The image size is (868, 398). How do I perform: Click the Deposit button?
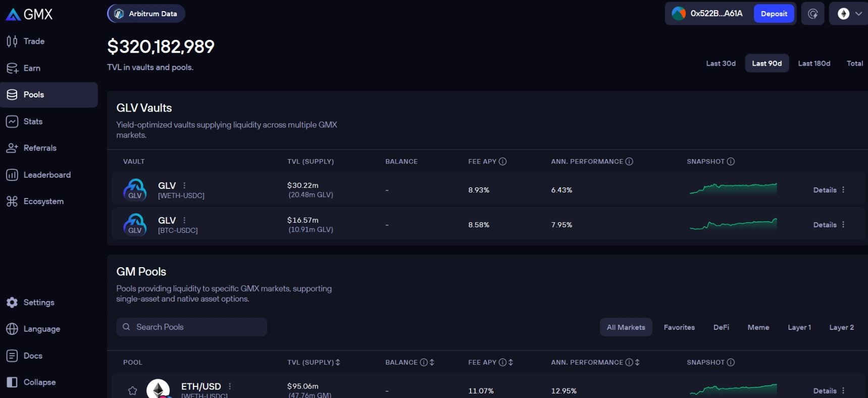point(774,14)
